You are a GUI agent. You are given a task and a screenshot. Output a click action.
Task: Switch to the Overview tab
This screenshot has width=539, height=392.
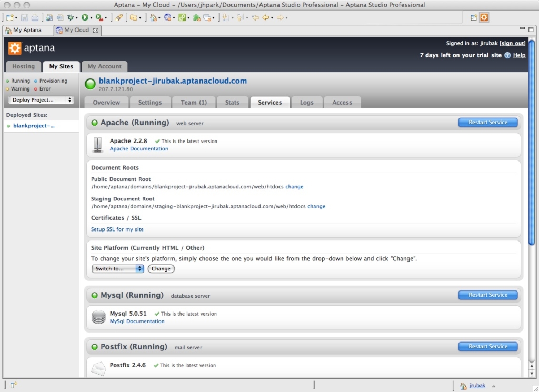[106, 103]
